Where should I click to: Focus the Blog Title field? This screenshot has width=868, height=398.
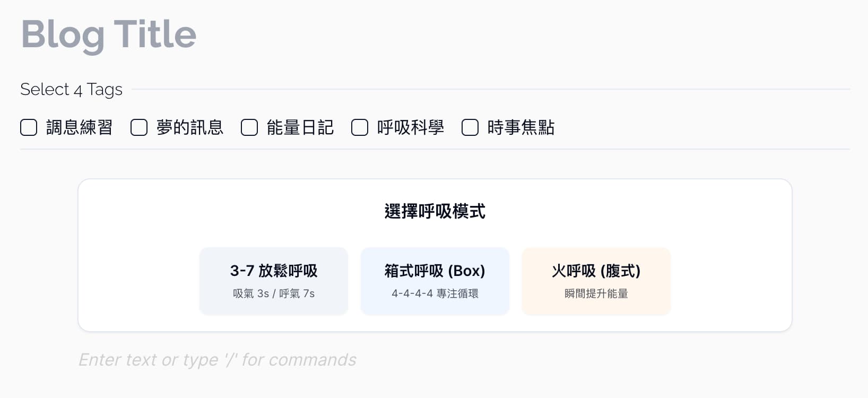click(109, 34)
